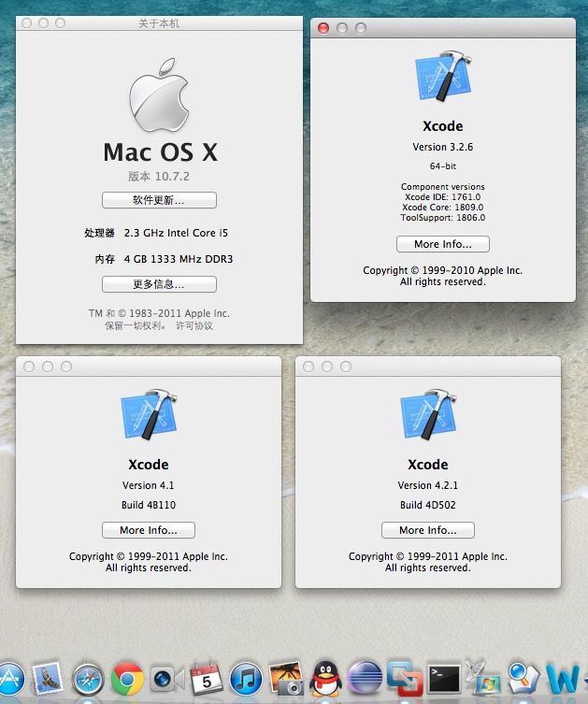Launch VMware Fusion from the dock
The height and width of the screenshot is (704, 588).
405,678
